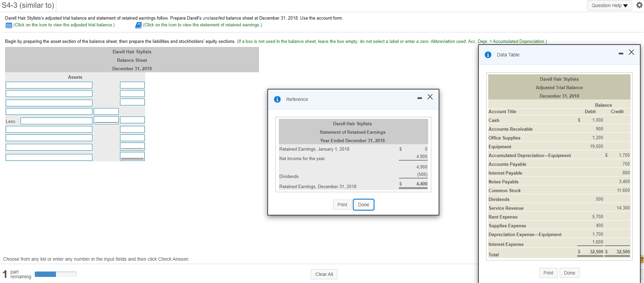Click the double-underlined total amount field
Image resolution: width=644 pixels, height=283 pixels.
pyautogui.click(x=132, y=156)
